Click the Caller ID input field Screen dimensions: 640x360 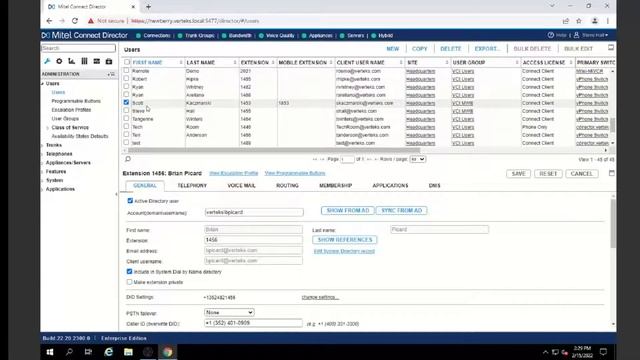tap(253, 323)
